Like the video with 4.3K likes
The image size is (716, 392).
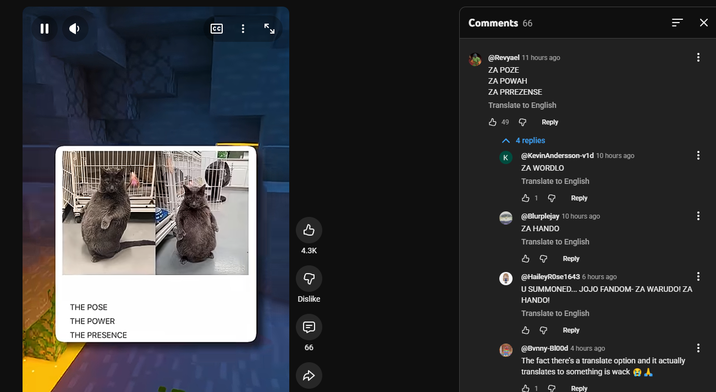coord(309,230)
